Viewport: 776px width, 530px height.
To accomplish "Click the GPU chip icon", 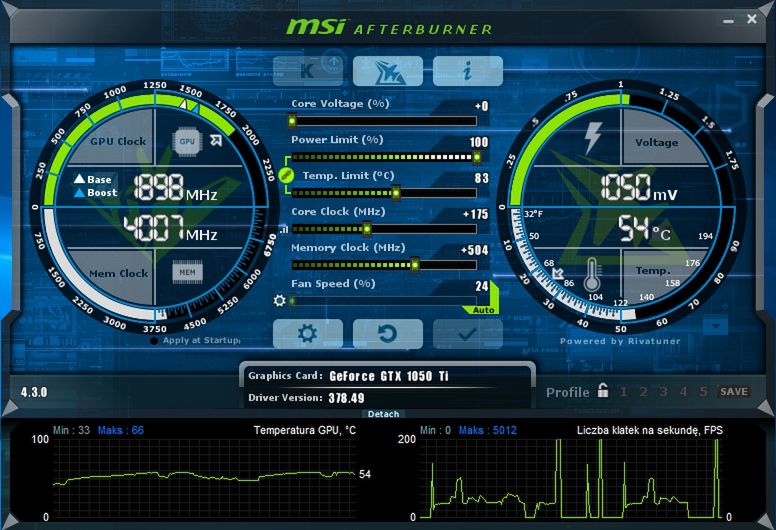I will 187,142.
